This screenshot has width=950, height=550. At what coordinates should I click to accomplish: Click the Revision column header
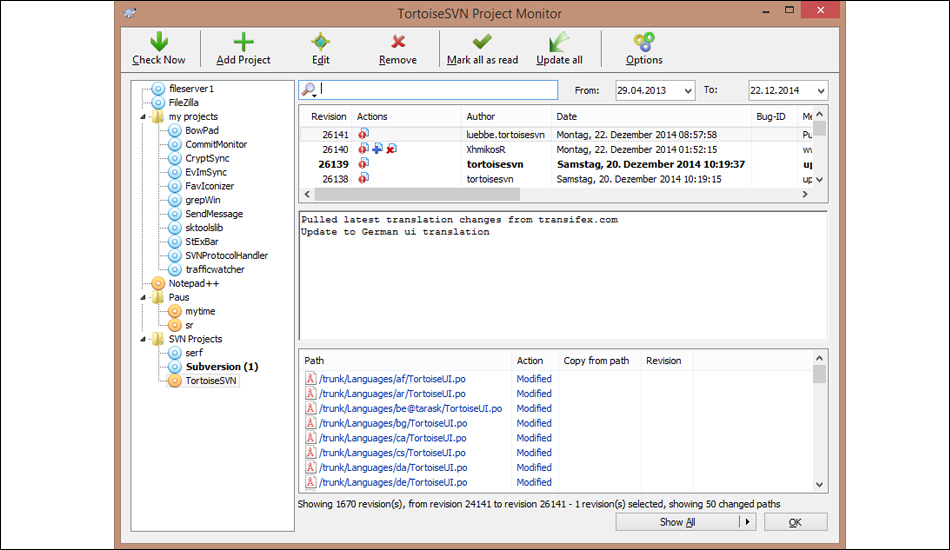[328, 116]
